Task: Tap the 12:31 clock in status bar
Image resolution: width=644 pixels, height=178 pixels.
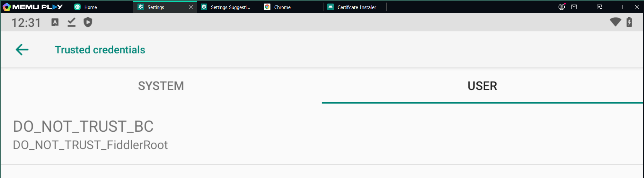Action: tap(26, 22)
